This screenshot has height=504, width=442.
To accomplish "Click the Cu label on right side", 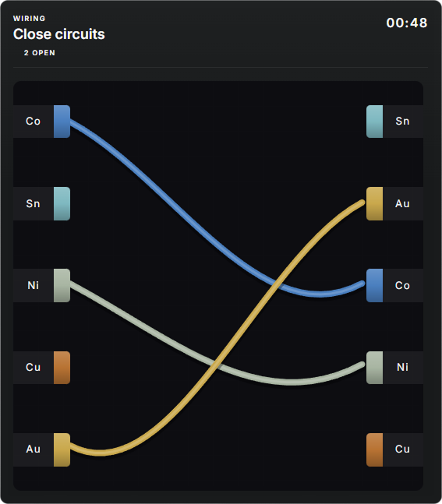I will coord(402,449).
